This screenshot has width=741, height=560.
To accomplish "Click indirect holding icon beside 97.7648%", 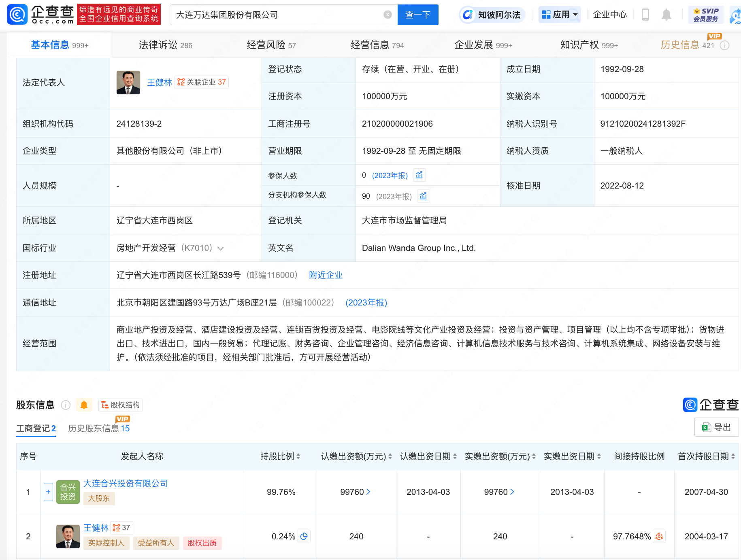I will (659, 537).
